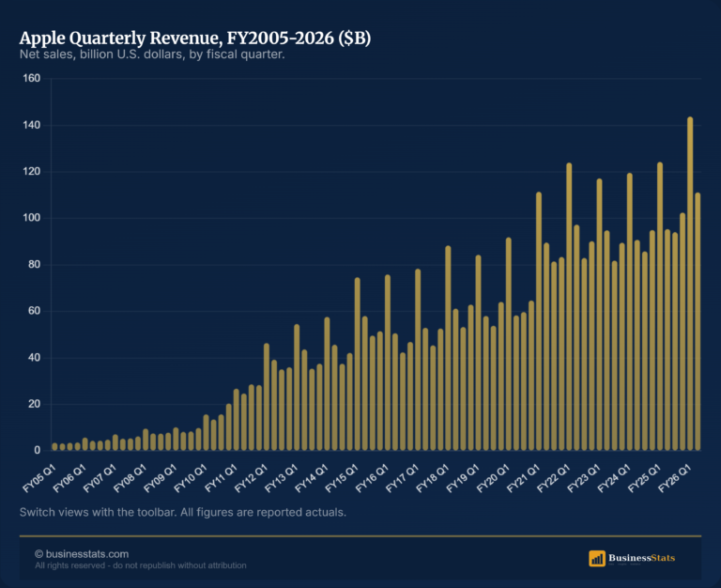
Task: Click the y-axis label 0
Action: pyautogui.click(x=38, y=451)
